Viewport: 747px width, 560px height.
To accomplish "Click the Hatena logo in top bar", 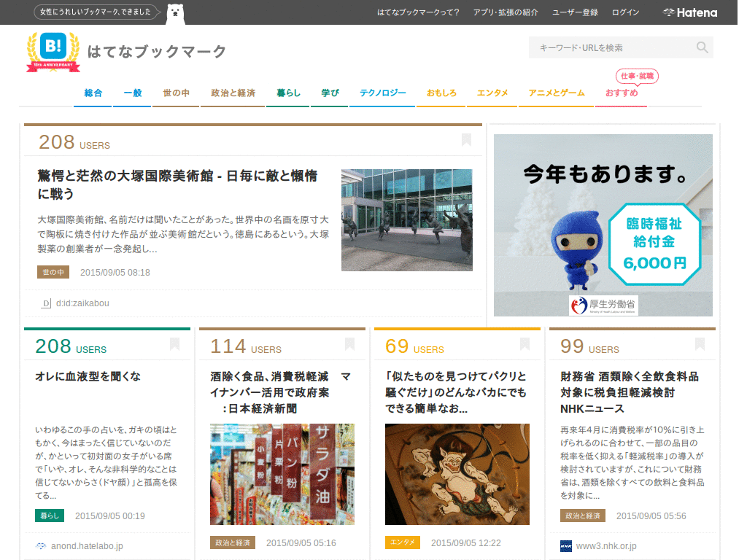I will [x=690, y=12].
